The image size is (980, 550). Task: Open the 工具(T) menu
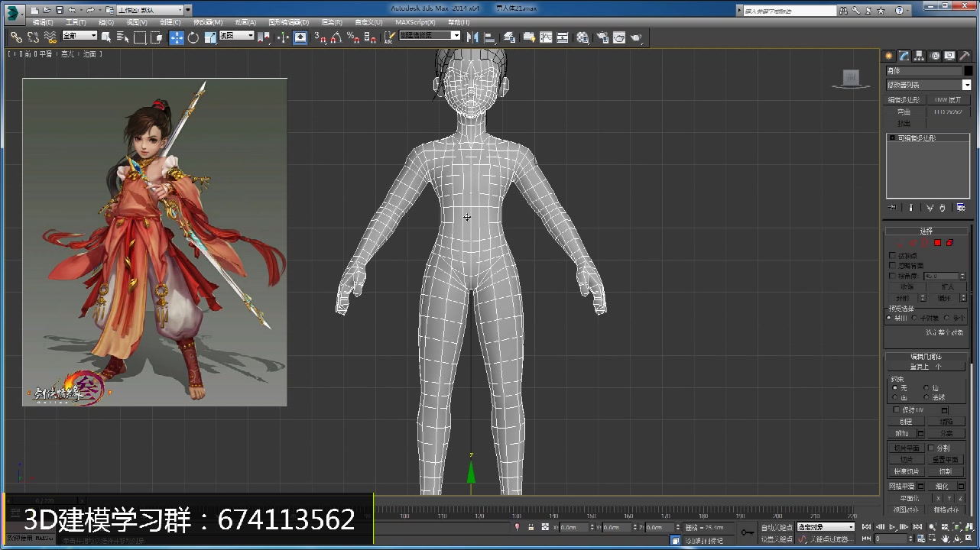tap(76, 22)
